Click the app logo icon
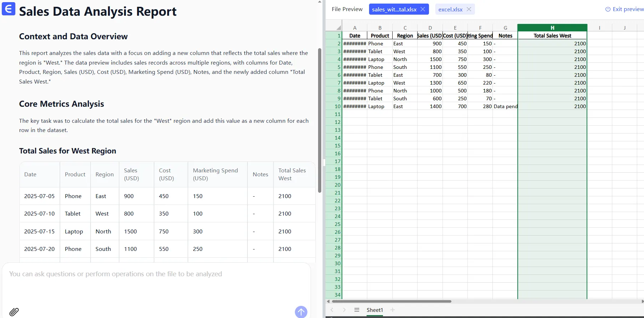Screen dimensions: 644x318 point(9,9)
